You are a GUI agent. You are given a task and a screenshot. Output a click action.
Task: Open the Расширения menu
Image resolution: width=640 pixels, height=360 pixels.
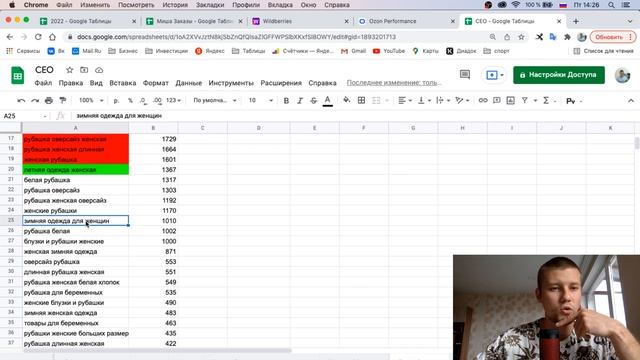click(x=281, y=83)
